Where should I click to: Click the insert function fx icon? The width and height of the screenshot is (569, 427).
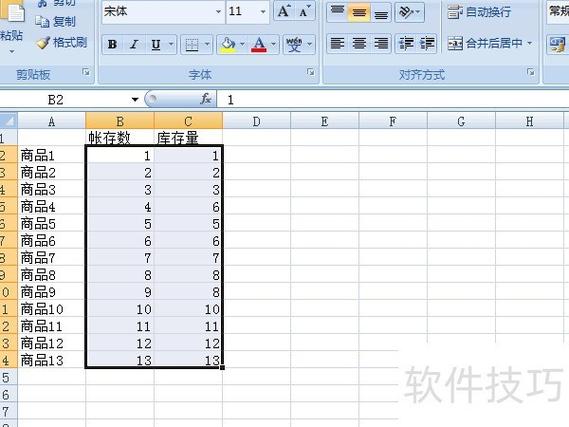[x=205, y=99]
